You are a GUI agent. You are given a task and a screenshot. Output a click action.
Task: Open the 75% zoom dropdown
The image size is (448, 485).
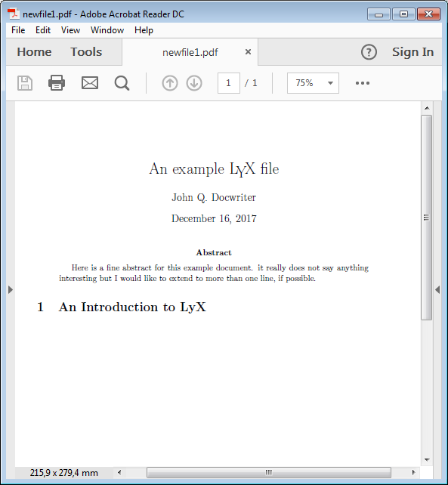(313, 83)
